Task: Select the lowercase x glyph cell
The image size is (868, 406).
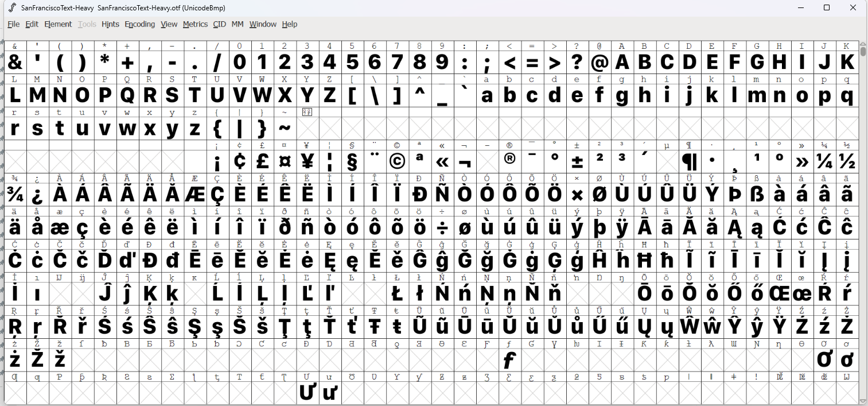Action: 150,129
